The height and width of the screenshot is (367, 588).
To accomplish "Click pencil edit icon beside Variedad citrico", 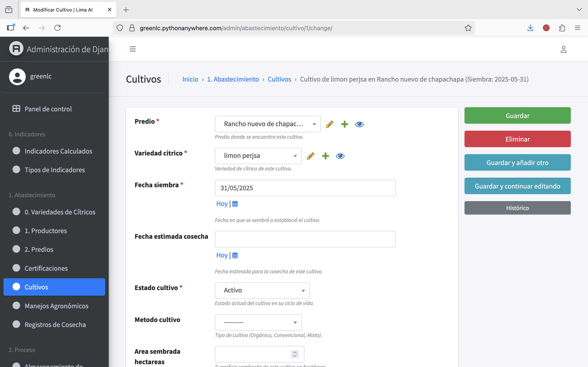I will (x=310, y=156).
